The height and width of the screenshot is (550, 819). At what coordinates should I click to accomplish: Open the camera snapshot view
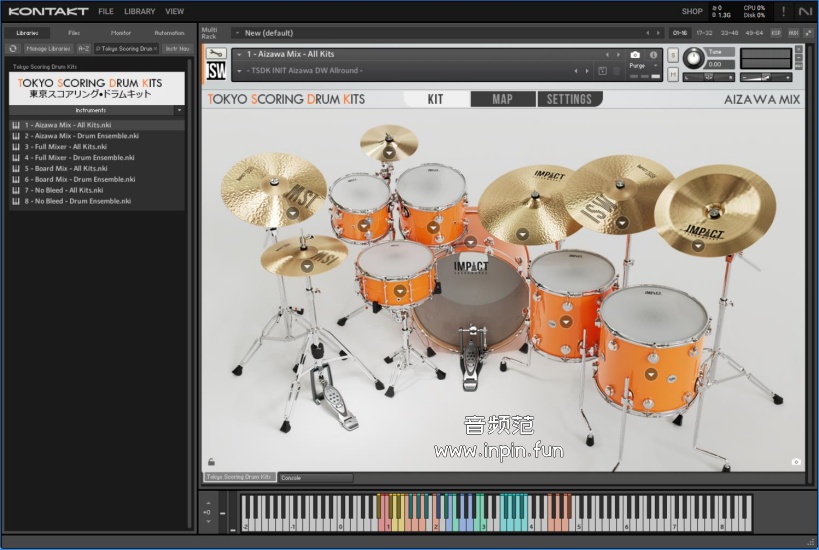635,54
